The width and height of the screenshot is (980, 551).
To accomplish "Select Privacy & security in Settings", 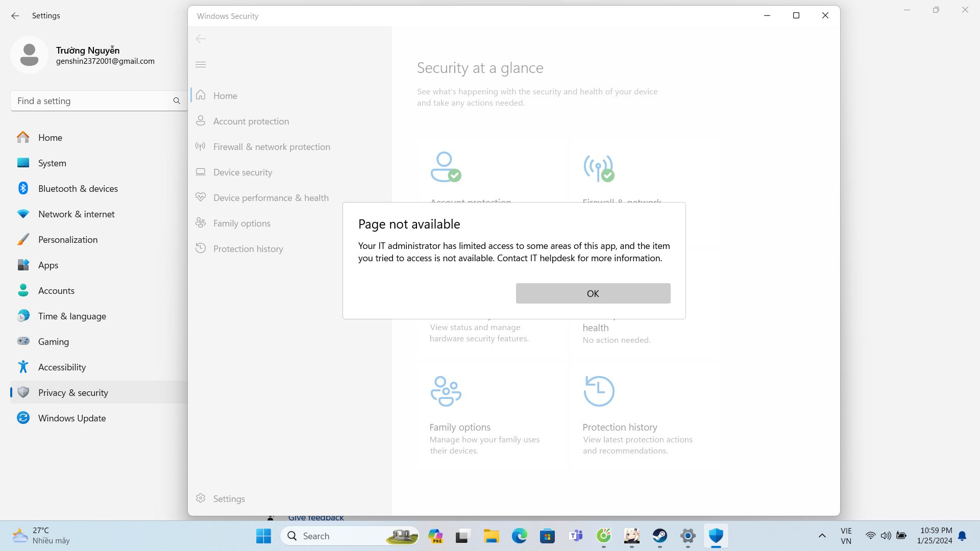I will coord(73,392).
